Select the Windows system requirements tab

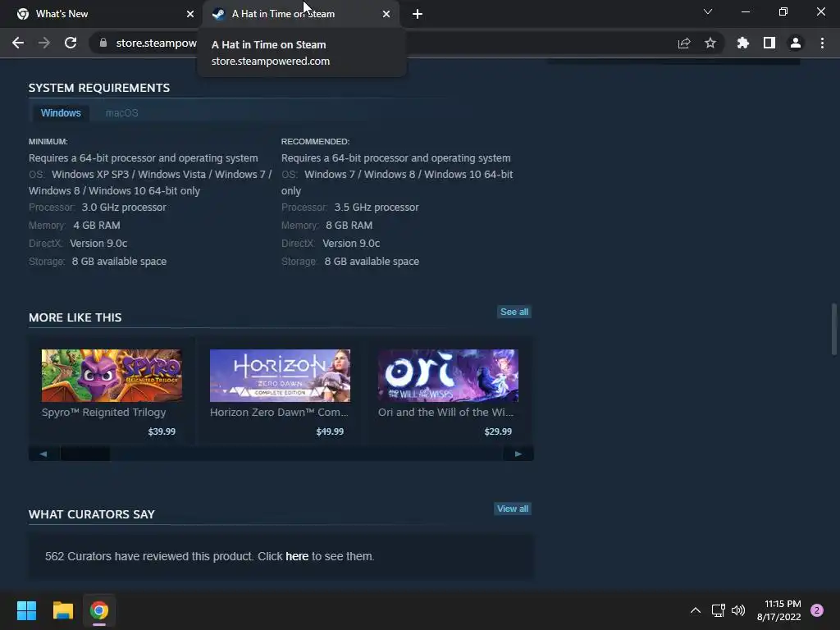click(61, 113)
